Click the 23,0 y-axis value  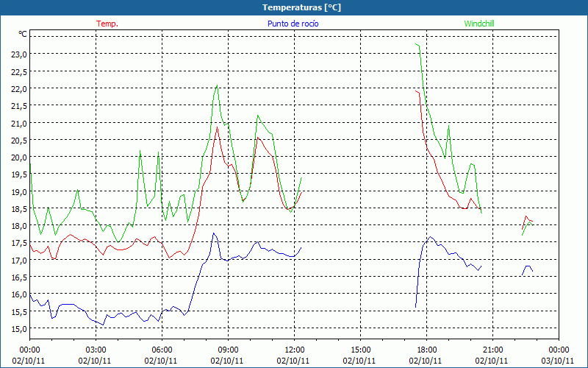pos(19,54)
